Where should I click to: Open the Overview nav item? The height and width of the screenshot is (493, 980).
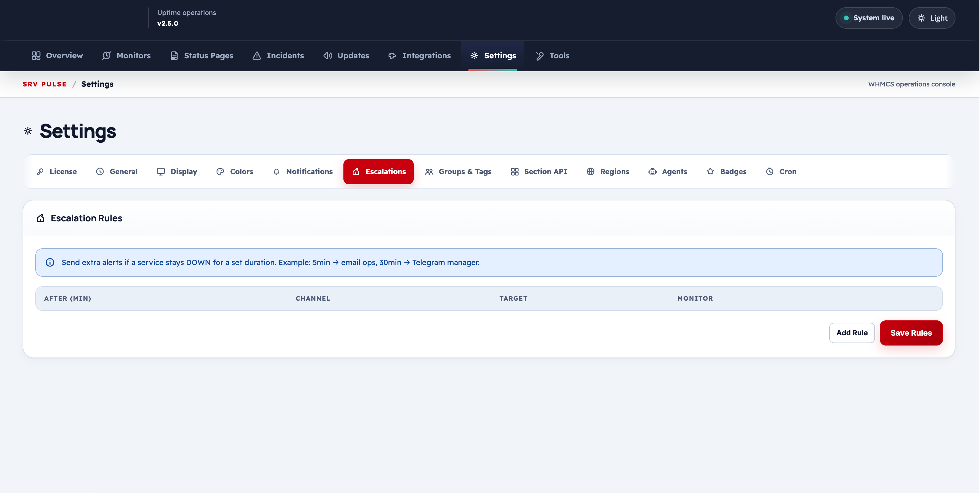pyautogui.click(x=57, y=56)
